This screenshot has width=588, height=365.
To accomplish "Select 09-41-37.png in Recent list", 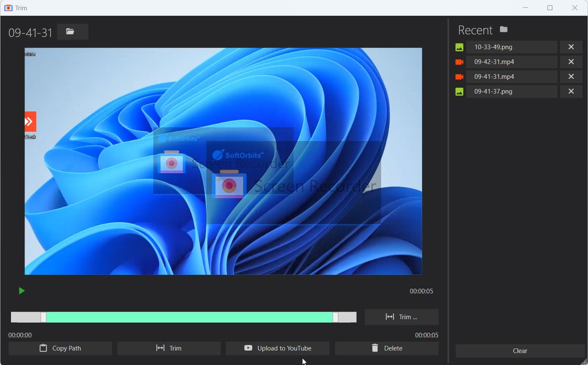I will (x=512, y=91).
